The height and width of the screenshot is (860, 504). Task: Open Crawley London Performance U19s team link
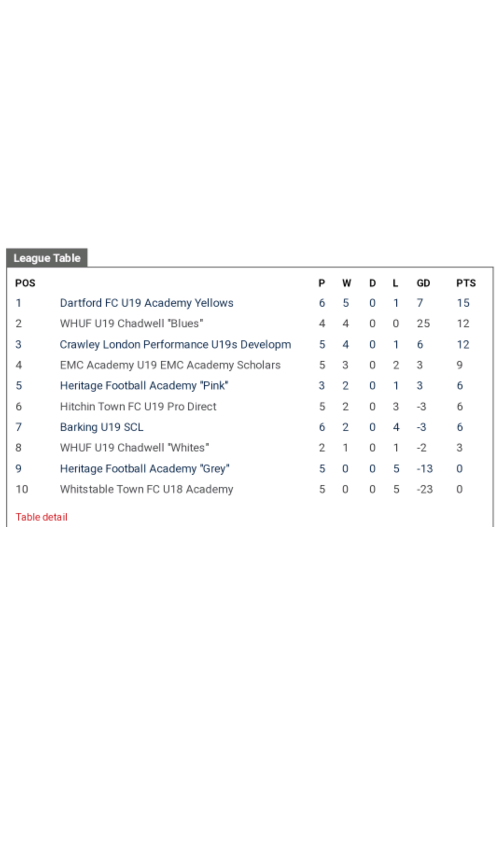coord(175,345)
